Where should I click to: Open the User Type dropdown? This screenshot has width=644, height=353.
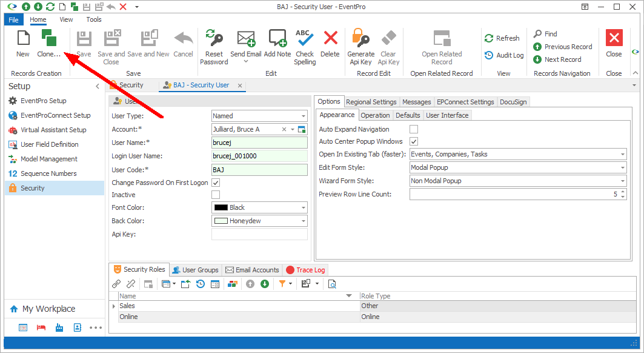point(303,116)
